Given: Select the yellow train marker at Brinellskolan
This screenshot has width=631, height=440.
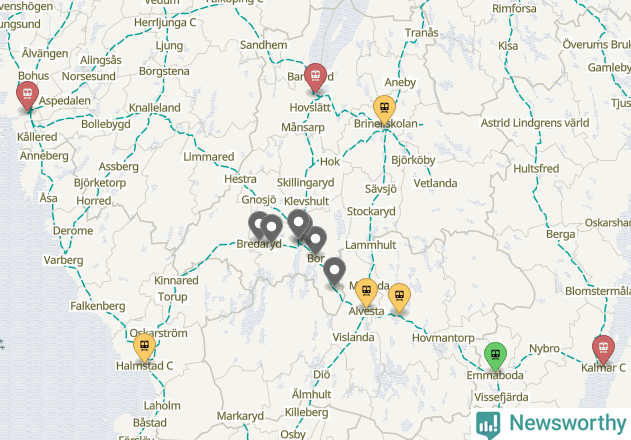Looking at the screenshot, I should coord(384,109).
